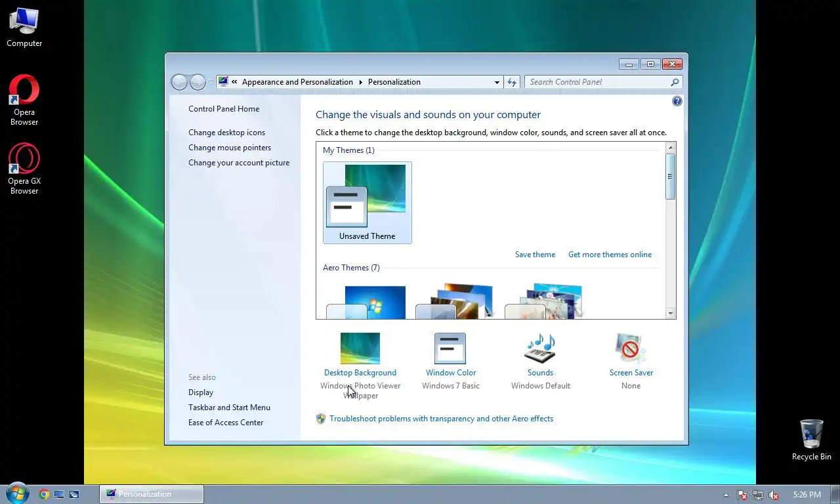Click the Appearance and Personalization breadcrumb

pyautogui.click(x=297, y=82)
